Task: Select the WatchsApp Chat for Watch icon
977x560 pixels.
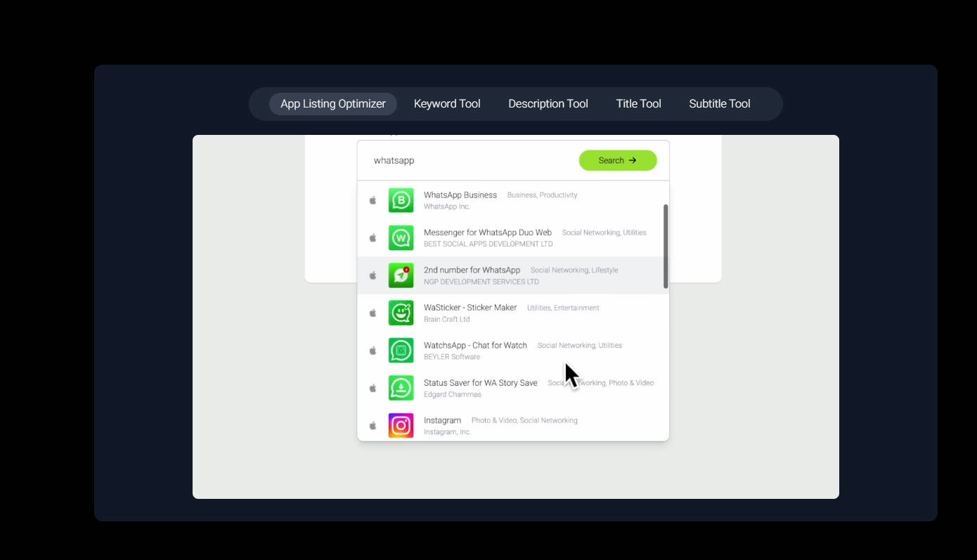Action: (401, 351)
